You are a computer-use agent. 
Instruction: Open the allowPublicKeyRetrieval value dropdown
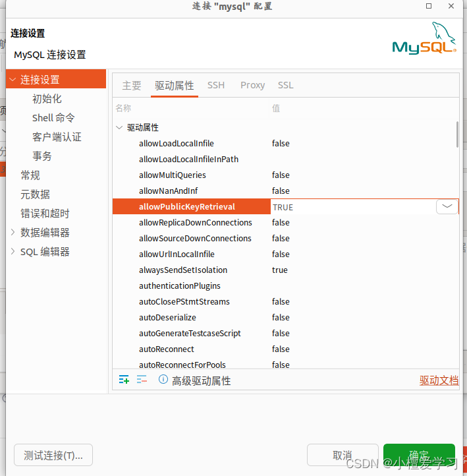(x=447, y=206)
